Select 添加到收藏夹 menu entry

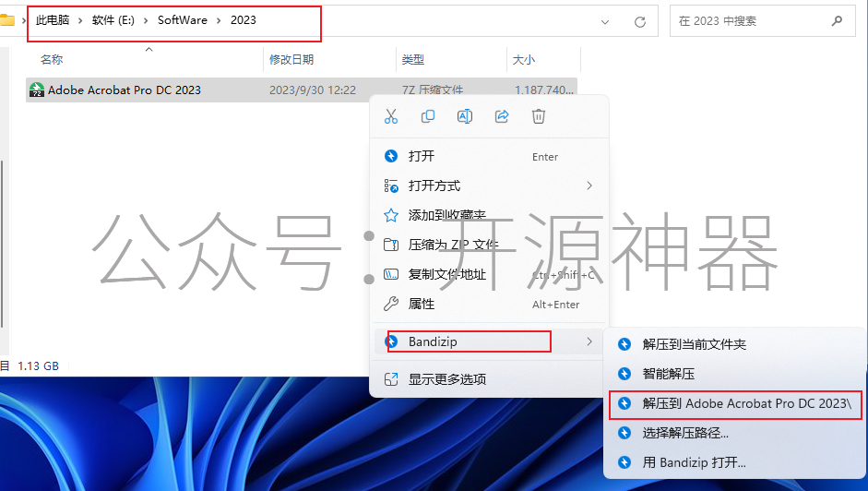tap(489, 215)
